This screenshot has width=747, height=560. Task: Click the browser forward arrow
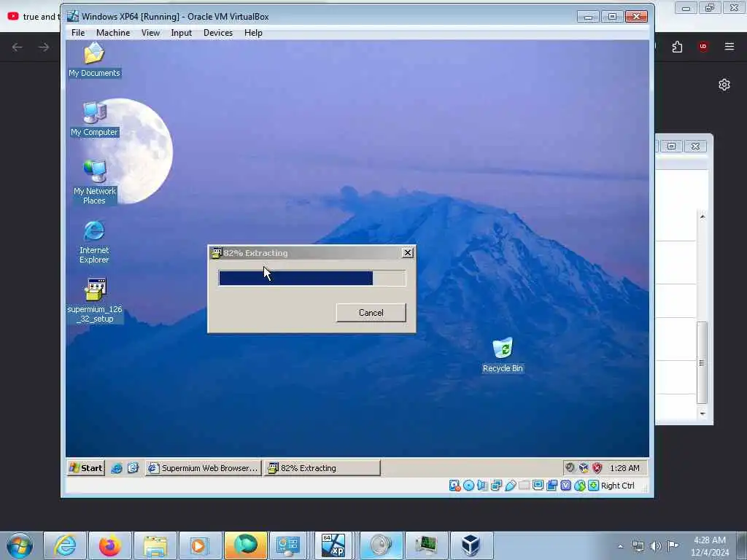click(44, 47)
